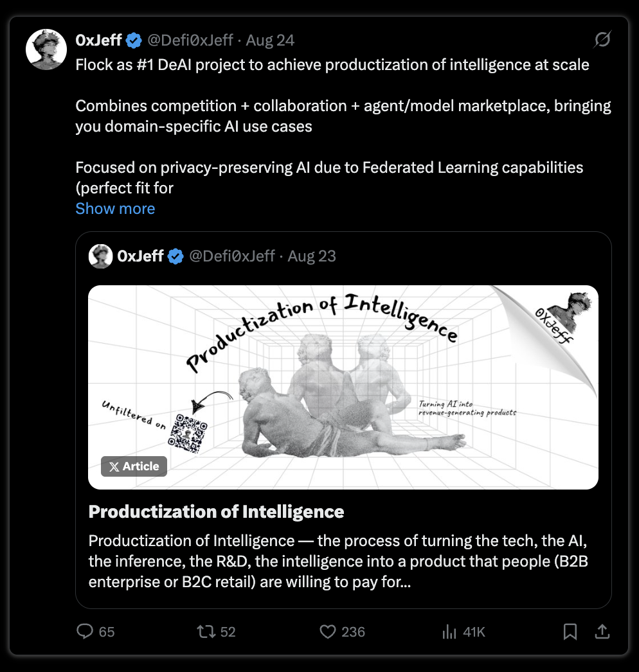
Task: Click the 0xJeff display name at top
Action: (98, 40)
